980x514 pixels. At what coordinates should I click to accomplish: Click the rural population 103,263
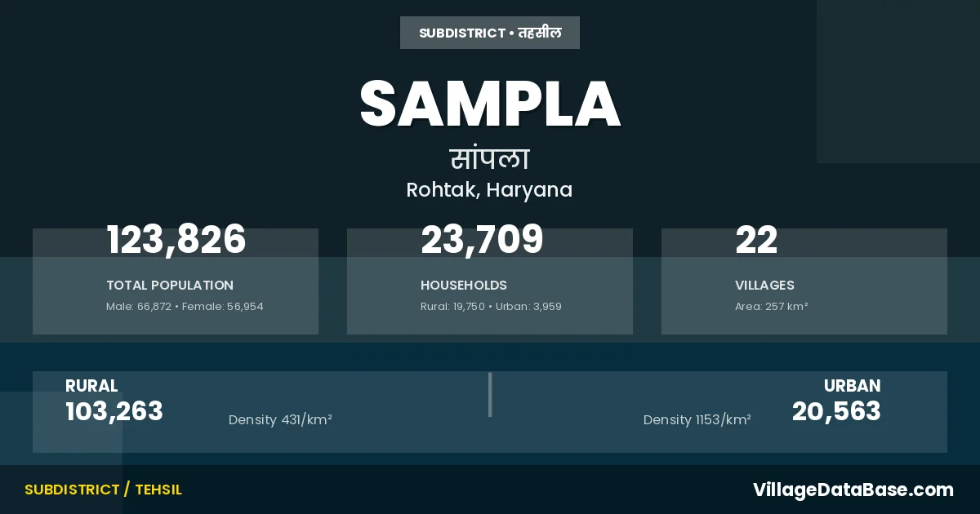tap(114, 411)
